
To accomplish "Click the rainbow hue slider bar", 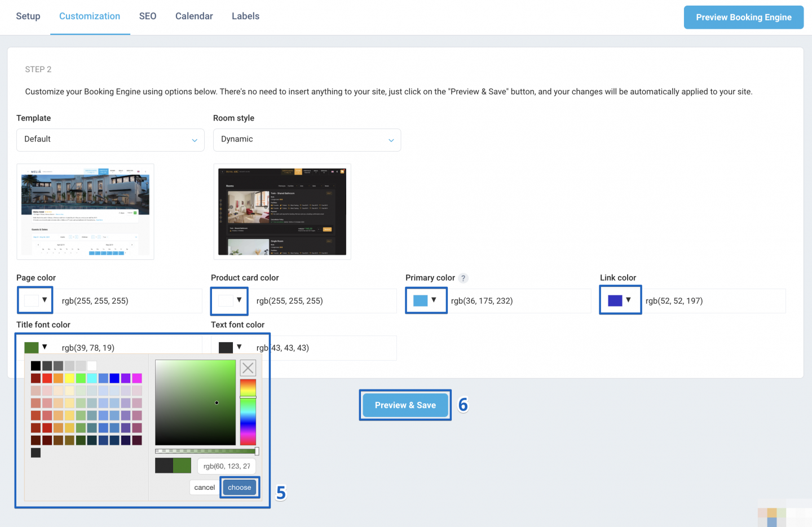I will [x=248, y=412].
